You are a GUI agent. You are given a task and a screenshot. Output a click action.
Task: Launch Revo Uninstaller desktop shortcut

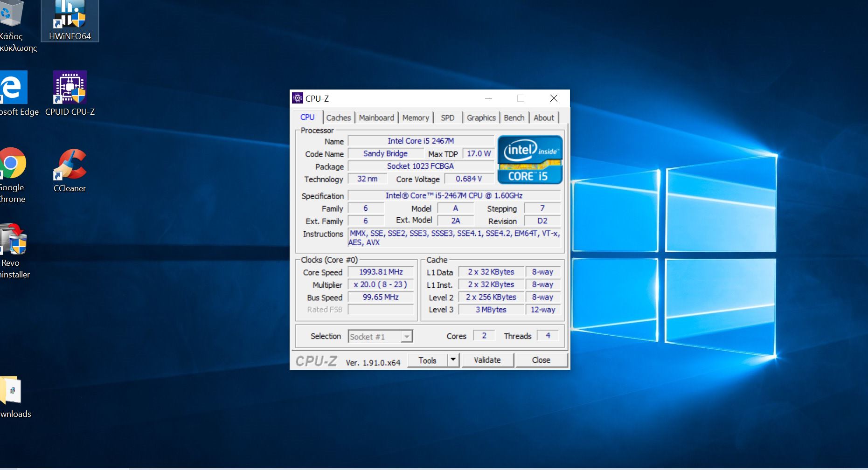pyautogui.click(x=14, y=251)
